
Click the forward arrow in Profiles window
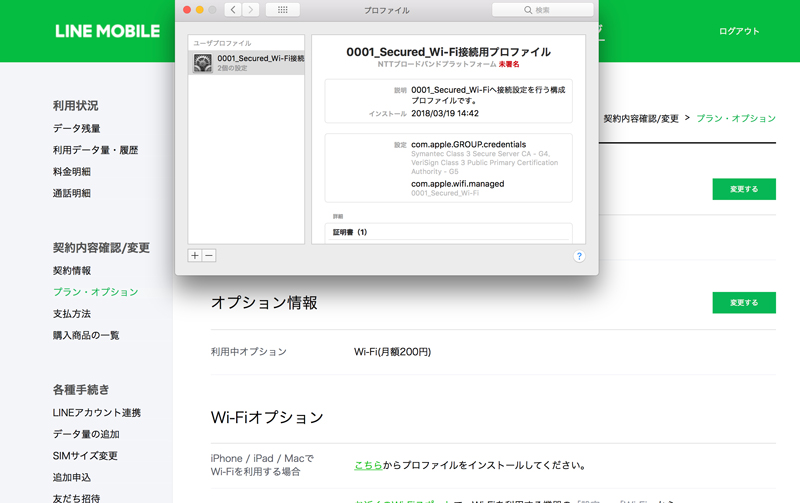pyautogui.click(x=251, y=10)
